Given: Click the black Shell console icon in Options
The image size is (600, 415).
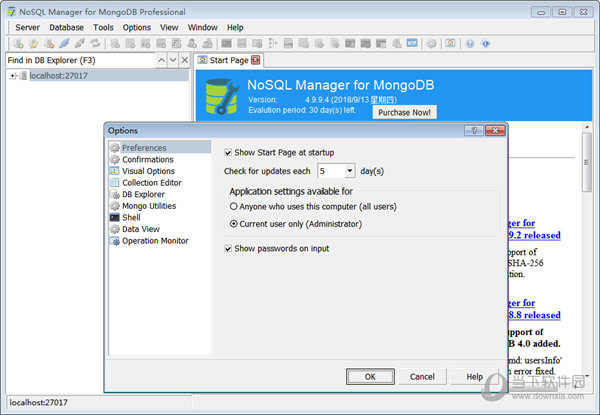Looking at the screenshot, I should (114, 218).
